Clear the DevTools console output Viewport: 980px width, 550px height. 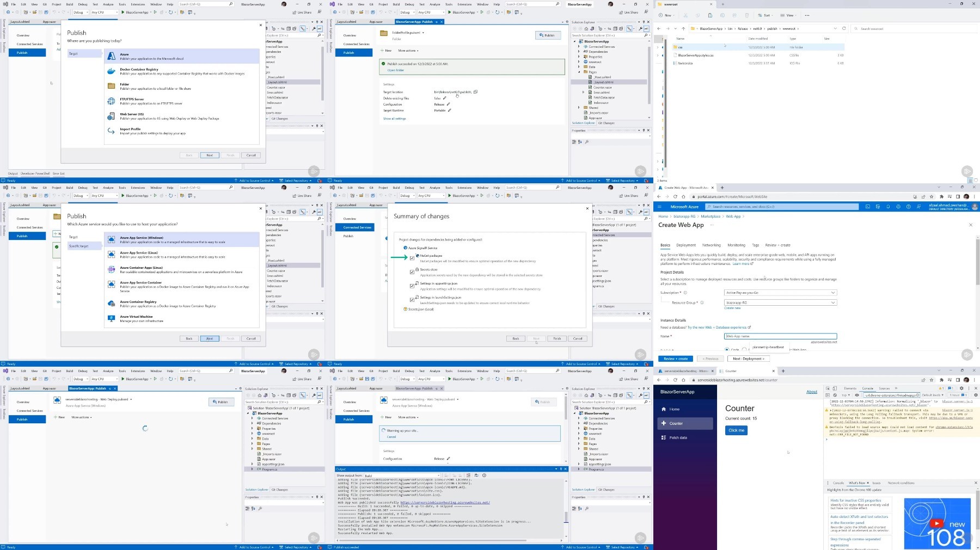835,395
